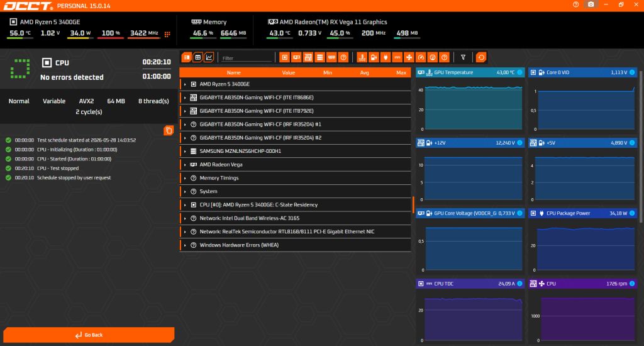
Task: Toggle the GPU Temperature graph blue dot
Action: coord(519,72)
